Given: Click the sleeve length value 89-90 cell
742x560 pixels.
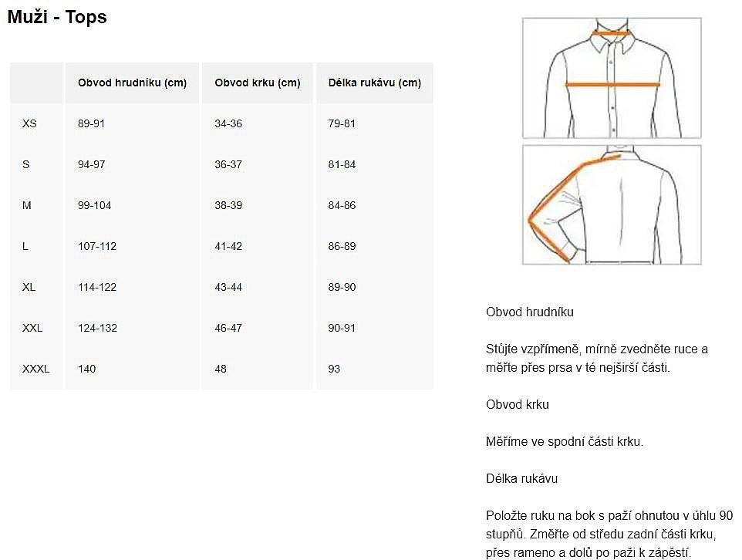Looking at the screenshot, I should 342,287.
